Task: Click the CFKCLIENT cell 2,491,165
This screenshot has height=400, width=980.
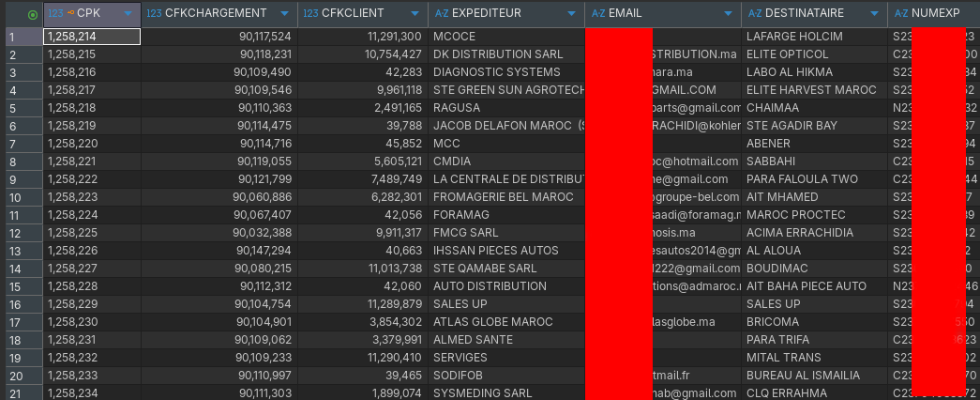Action: tap(363, 108)
